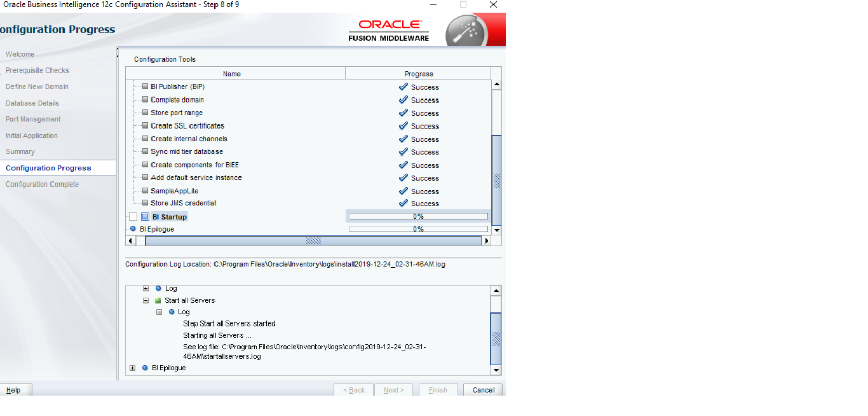Click the success checkmark for Create SSL certificates
This screenshot has width=868, height=416.
(x=403, y=126)
